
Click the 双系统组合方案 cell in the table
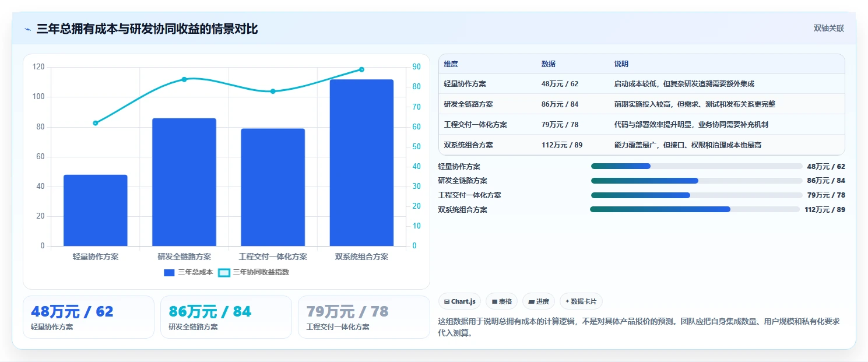tap(468, 145)
